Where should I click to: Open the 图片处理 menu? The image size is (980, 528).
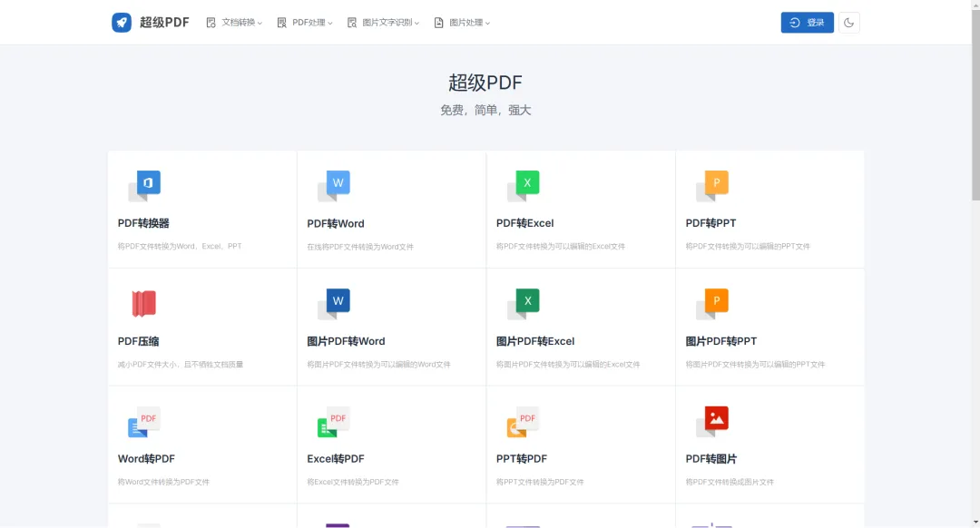point(462,23)
